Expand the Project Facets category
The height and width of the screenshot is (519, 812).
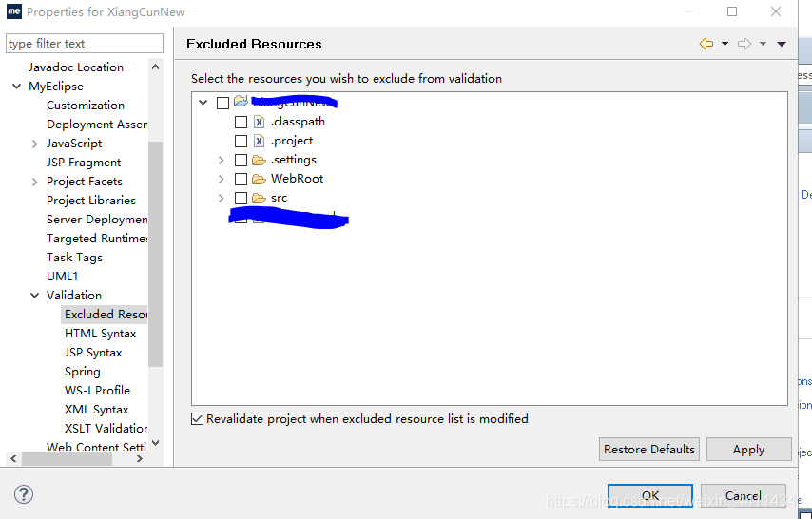click(x=34, y=182)
